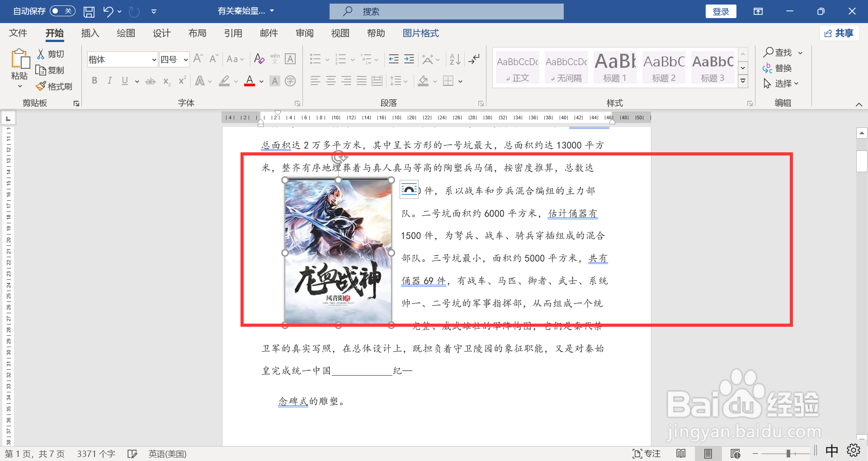Decrease font size with smaller A icon
Screen dimensions: 868x461
(214, 59)
